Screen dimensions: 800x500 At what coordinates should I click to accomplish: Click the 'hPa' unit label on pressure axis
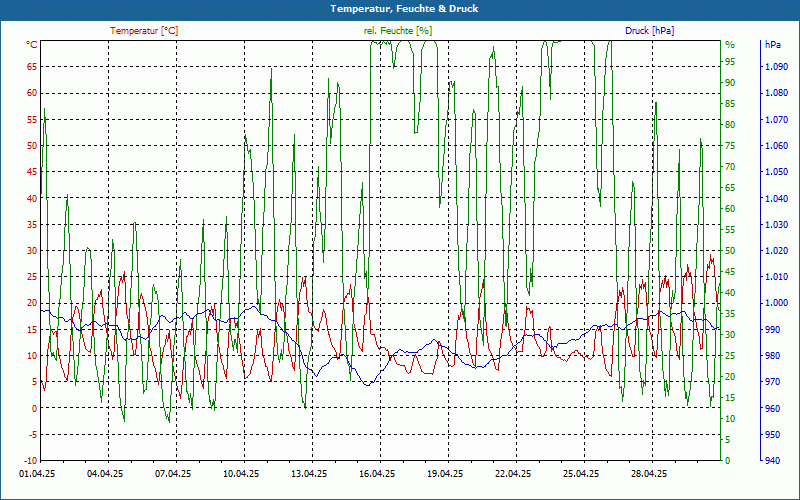coord(773,44)
